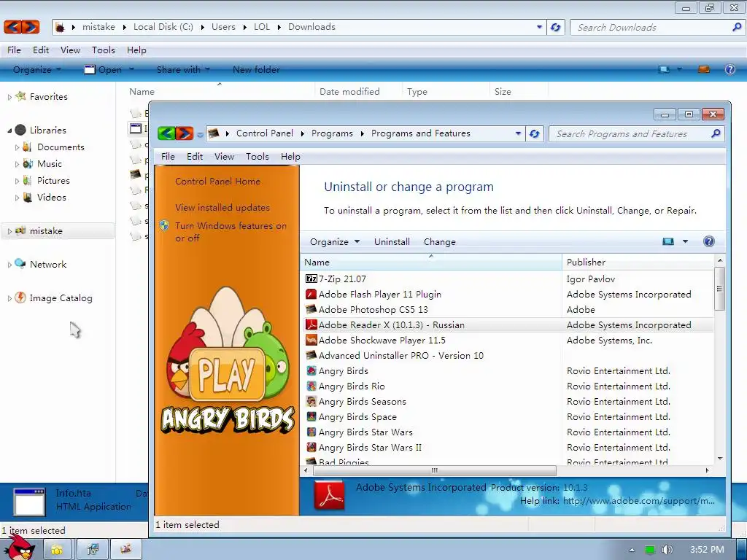
Task: Click Uninstall in the toolbar
Action: (392, 242)
